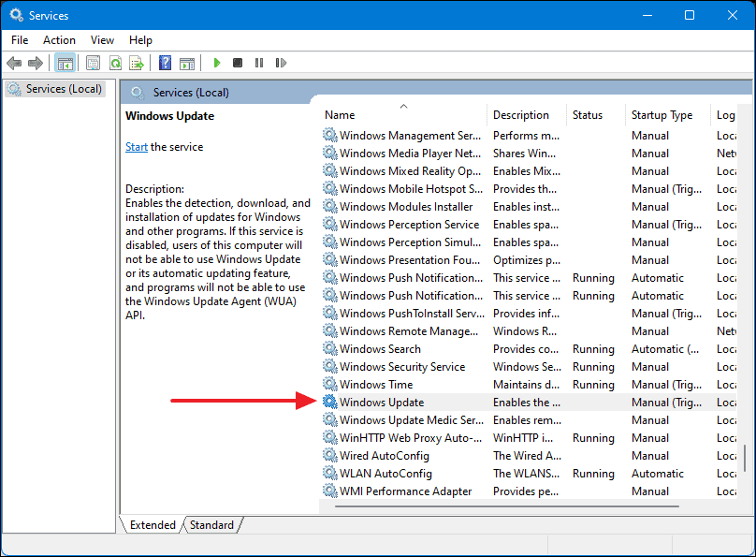This screenshot has height=557, width=756.
Task: Click gear icon of Wired AutoConfig row
Action: (x=329, y=455)
